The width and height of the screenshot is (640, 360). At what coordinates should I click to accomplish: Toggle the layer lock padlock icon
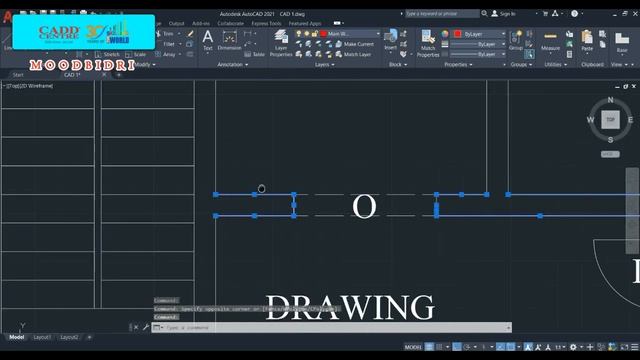click(314, 34)
